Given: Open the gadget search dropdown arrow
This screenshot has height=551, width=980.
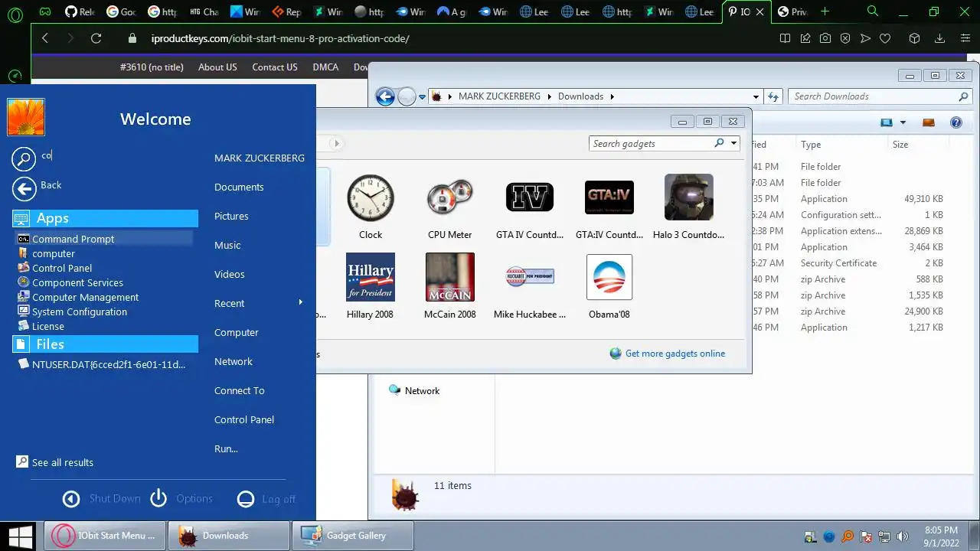Looking at the screenshot, I should click(733, 143).
